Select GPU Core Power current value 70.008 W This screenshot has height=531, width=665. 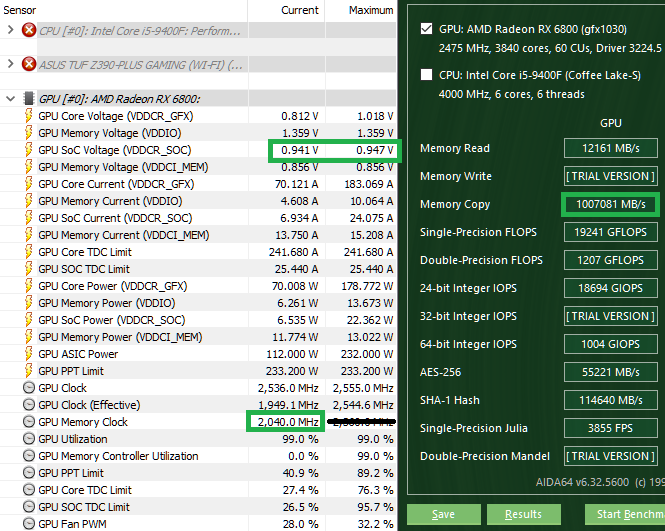[x=295, y=286]
